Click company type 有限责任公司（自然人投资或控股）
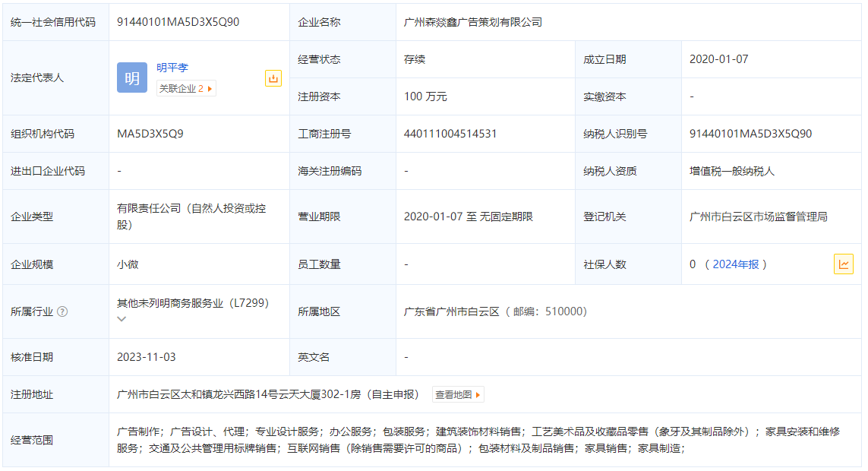The width and height of the screenshot is (868, 471). point(191,217)
